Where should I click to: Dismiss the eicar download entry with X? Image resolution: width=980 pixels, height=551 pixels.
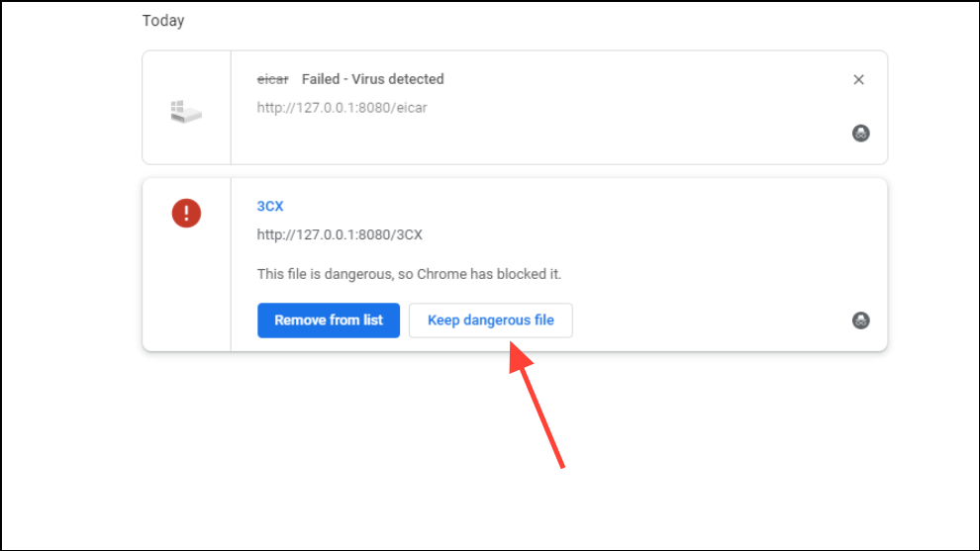[859, 79]
